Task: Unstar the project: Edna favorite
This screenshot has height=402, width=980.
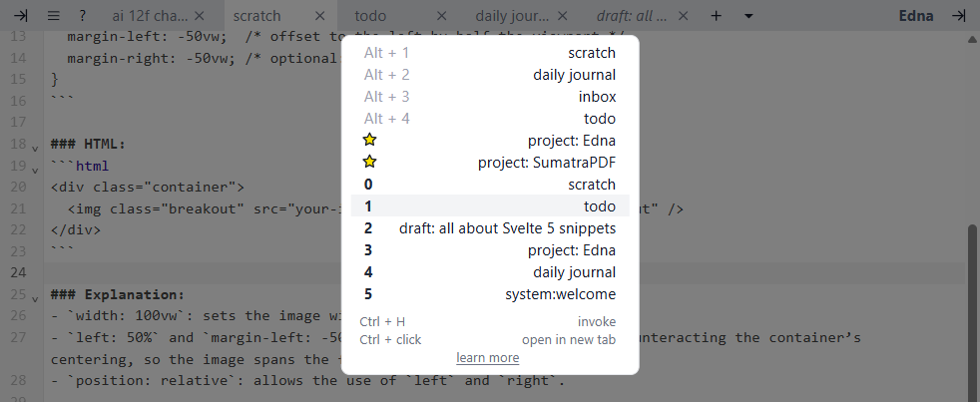Action: pos(369,140)
